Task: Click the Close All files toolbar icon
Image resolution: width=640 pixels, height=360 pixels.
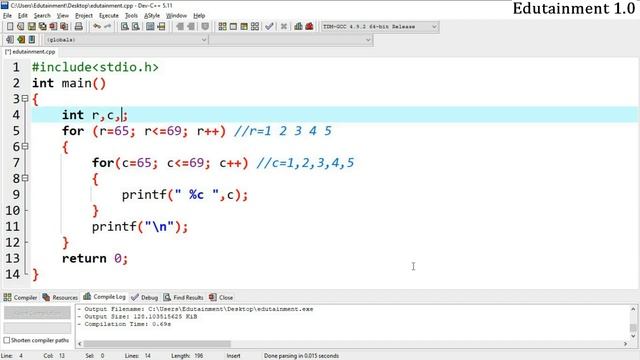Action: point(64,27)
